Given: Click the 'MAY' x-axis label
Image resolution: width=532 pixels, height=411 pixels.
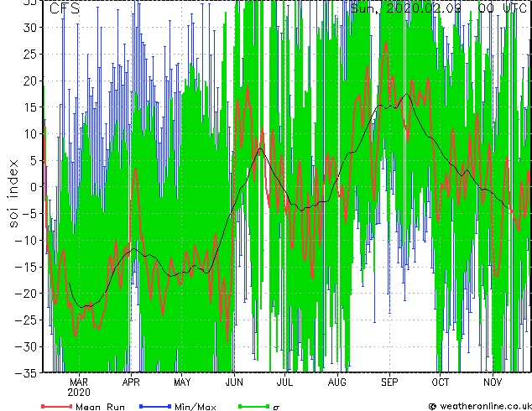Looking at the screenshot, I should (182, 382).
